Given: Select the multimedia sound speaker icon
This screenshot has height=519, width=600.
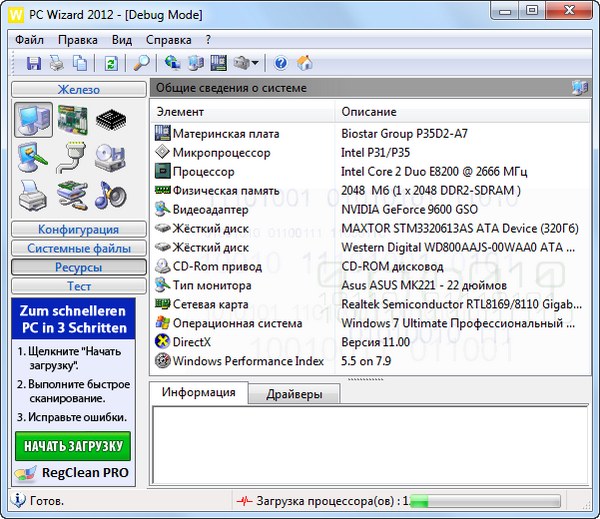Looking at the screenshot, I should tap(110, 194).
